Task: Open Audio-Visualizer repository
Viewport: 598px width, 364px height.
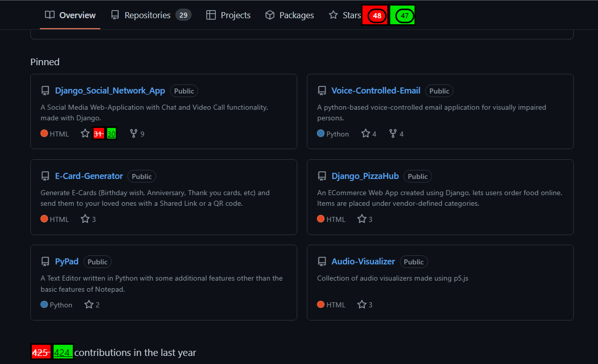Action: click(x=363, y=262)
